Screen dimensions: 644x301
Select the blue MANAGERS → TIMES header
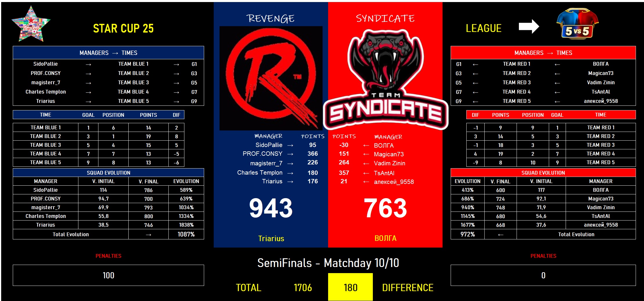pyautogui.click(x=108, y=53)
